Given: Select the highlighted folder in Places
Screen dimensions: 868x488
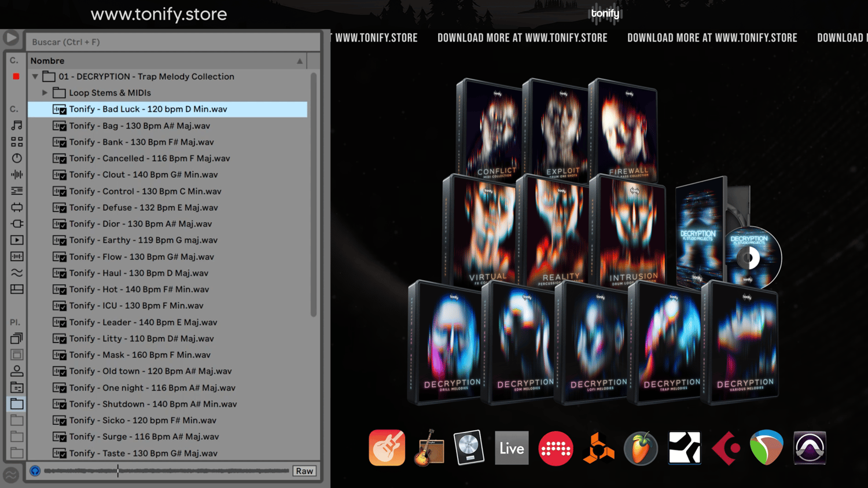Looking at the screenshot, I should [x=17, y=403].
